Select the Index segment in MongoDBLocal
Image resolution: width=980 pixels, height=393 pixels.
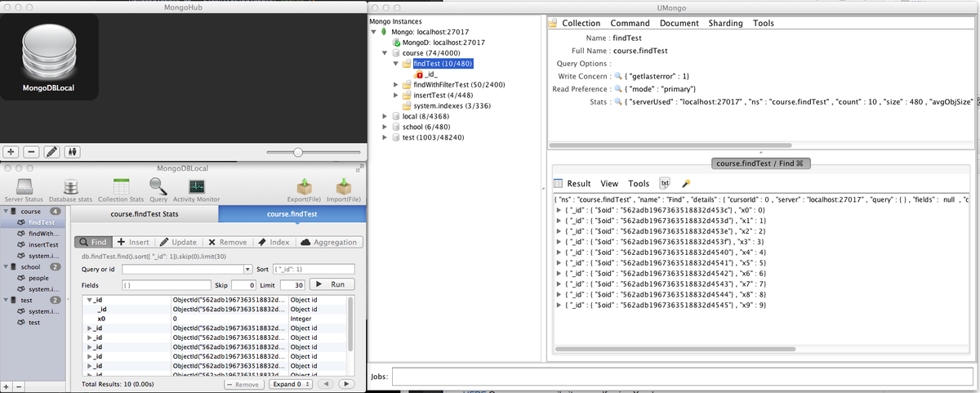274,242
